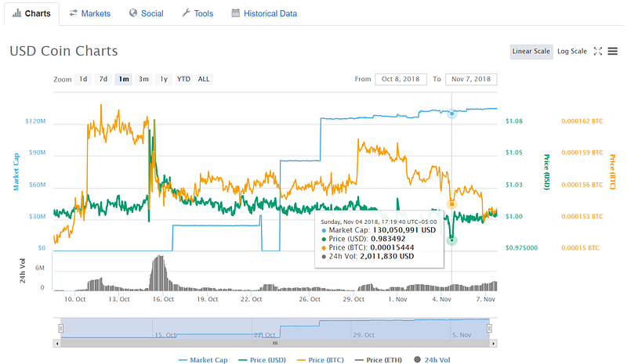Click Price (USD) highlighted green marker
The width and height of the screenshot is (627, 364).
[452, 240]
